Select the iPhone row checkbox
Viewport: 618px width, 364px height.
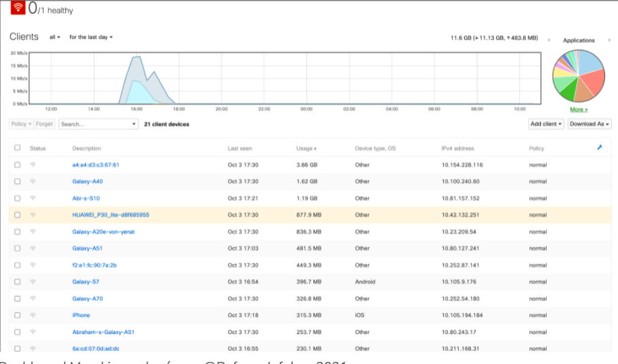pos(17,315)
